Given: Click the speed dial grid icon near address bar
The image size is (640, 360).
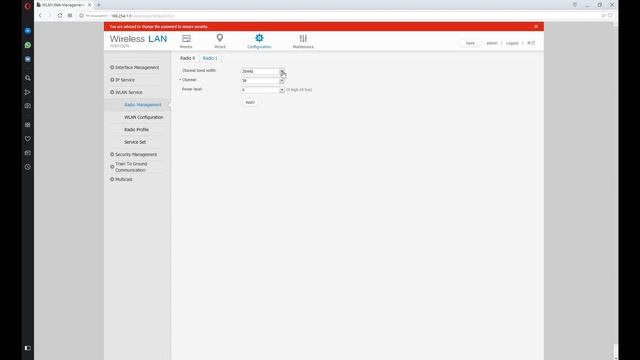Looking at the screenshot, I should click(x=70, y=16).
